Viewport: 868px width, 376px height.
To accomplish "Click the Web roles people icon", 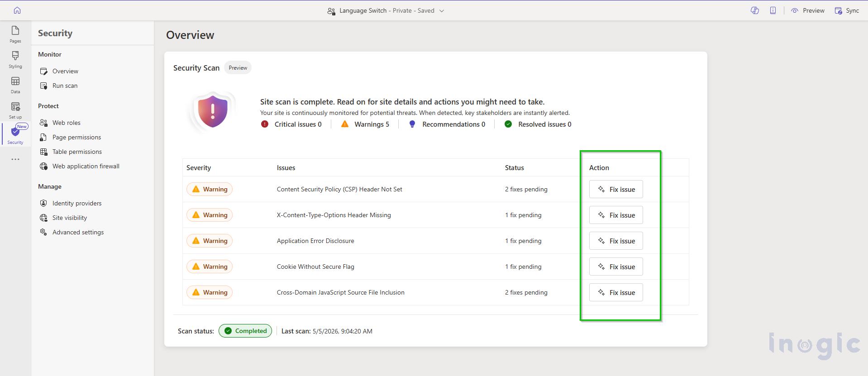I will tap(43, 123).
